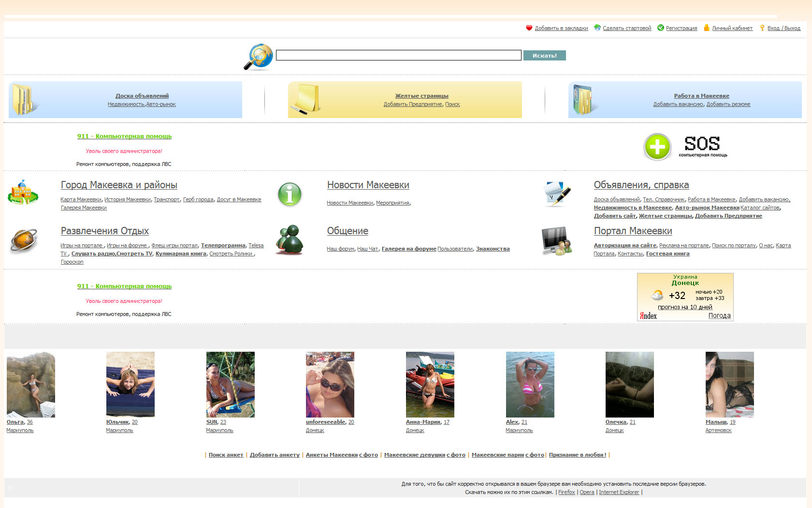Click the magnifying glass globe search icon

[x=258, y=57]
